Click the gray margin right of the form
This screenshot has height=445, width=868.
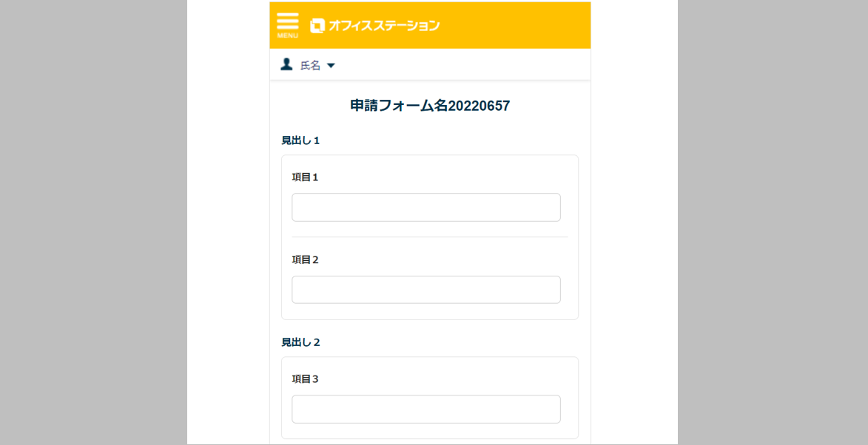click(x=773, y=221)
